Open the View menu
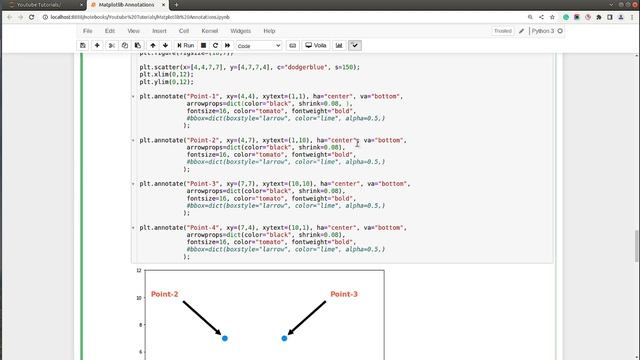 tap(133, 31)
